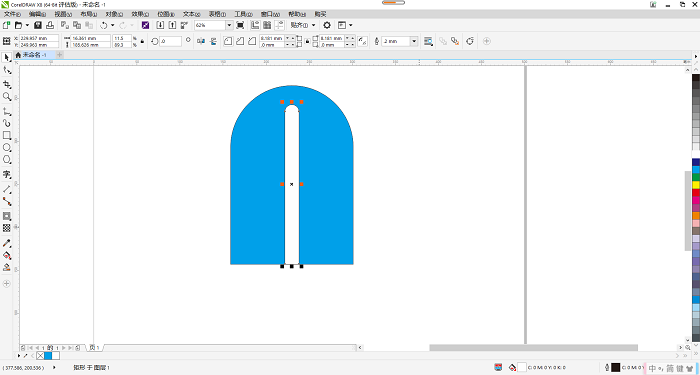Open the 贴齐 (Snap to) dropdown

tap(303, 25)
